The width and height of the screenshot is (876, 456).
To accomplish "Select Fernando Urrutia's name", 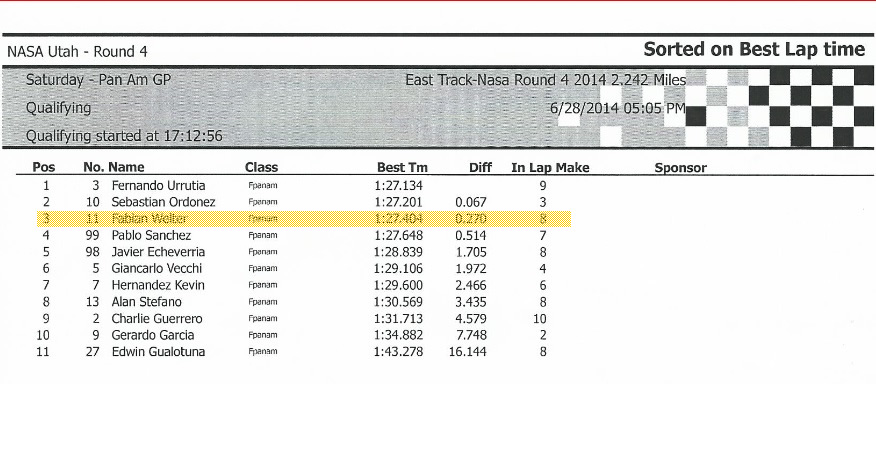I will pos(158,186).
